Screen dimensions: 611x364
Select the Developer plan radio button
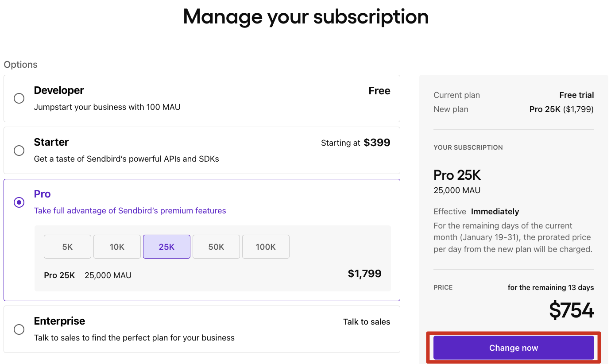19,98
